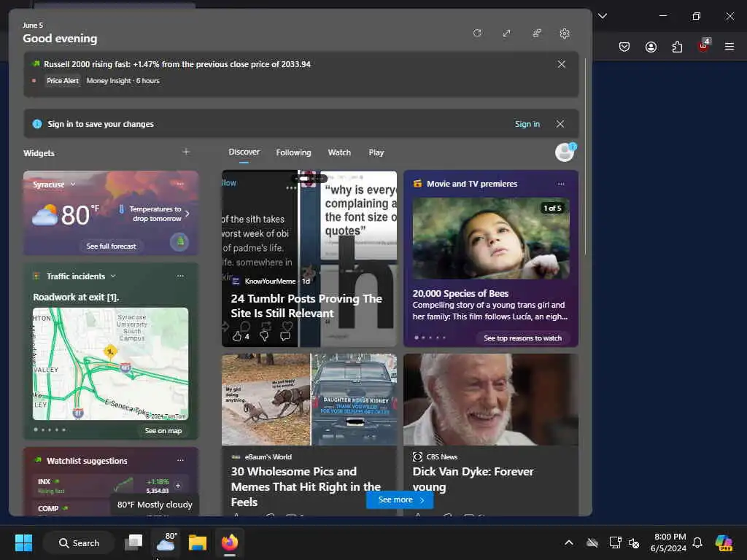
Task: Click Save to Pocket icon in Firefox
Action: click(x=624, y=47)
